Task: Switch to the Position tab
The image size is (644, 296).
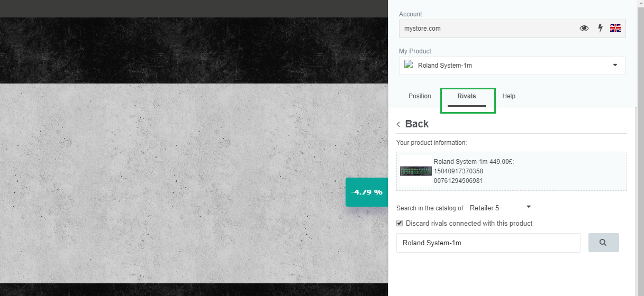Action: [x=420, y=96]
